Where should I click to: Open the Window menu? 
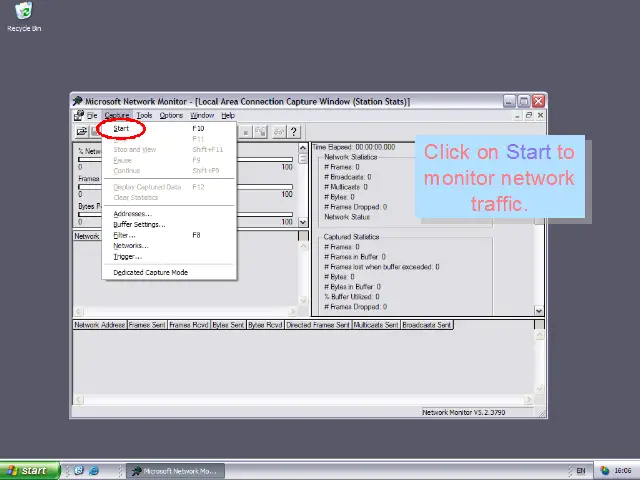(202, 116)
